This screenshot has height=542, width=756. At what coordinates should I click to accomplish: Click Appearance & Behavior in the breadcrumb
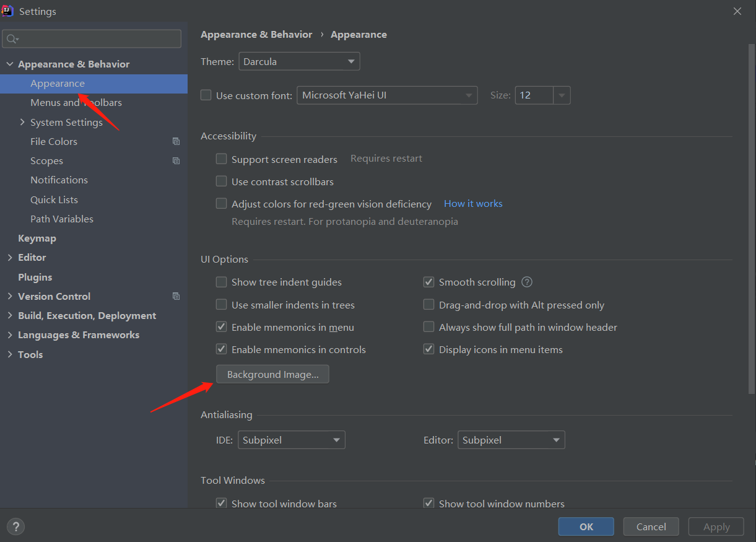pos(256,35)
